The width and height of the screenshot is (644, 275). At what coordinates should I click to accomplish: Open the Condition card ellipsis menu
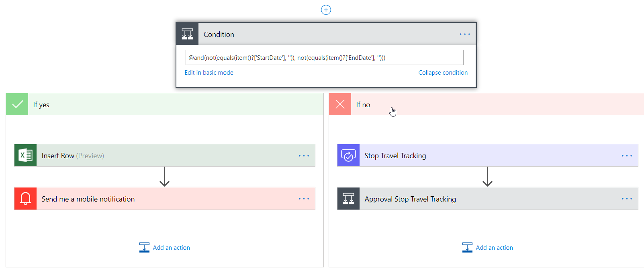tap(464, 34)
